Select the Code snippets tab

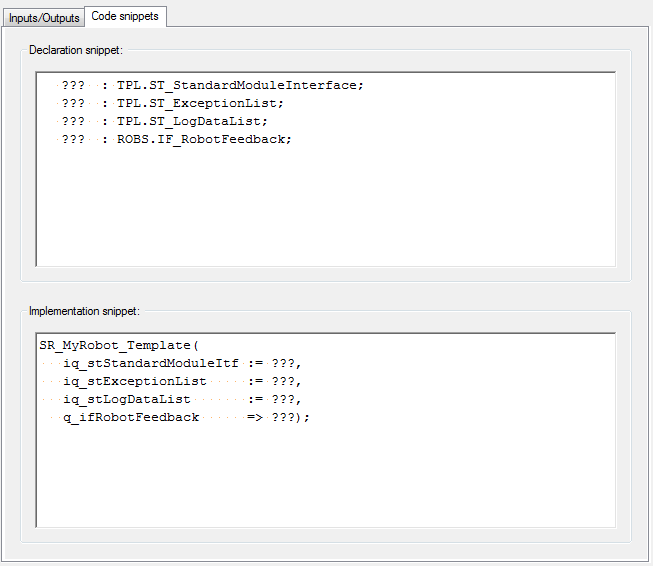(125, 17)
